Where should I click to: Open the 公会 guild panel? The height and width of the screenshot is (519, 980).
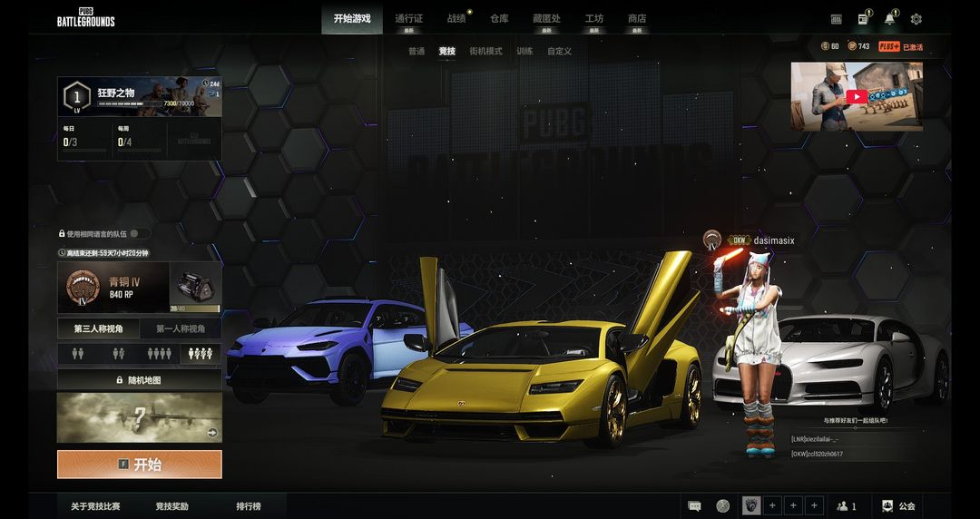click(899, 506)
